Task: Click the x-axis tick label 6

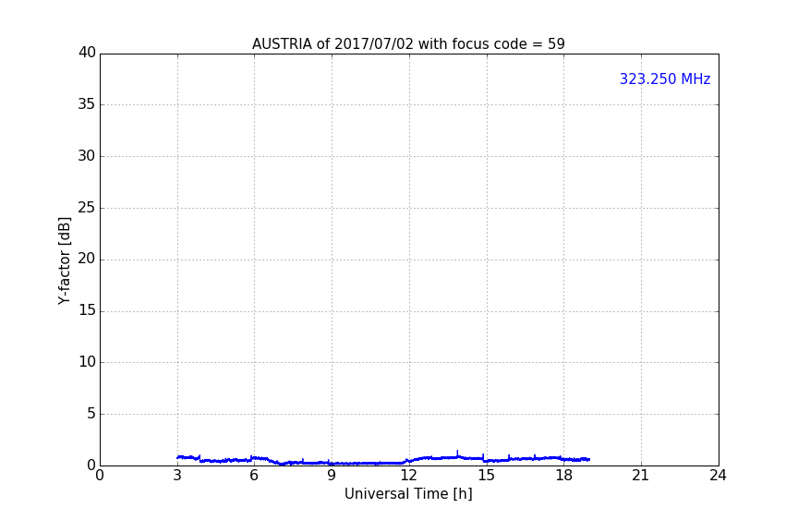Action: 254,476
